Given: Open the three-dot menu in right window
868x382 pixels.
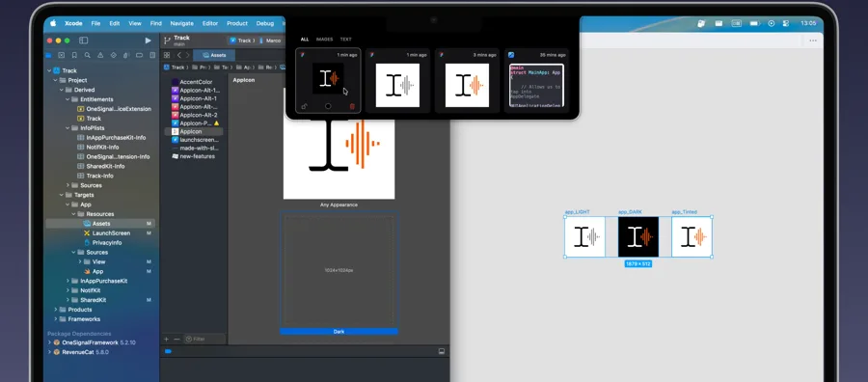Looking at the screenshot, I should 813,41.
